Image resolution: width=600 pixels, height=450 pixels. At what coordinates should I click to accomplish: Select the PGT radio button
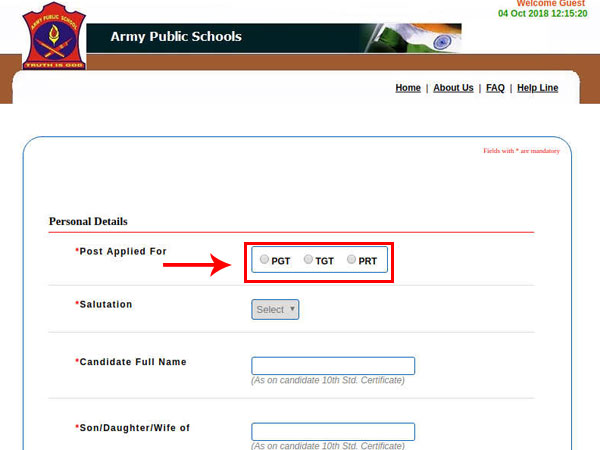click(x=264, y=259)
